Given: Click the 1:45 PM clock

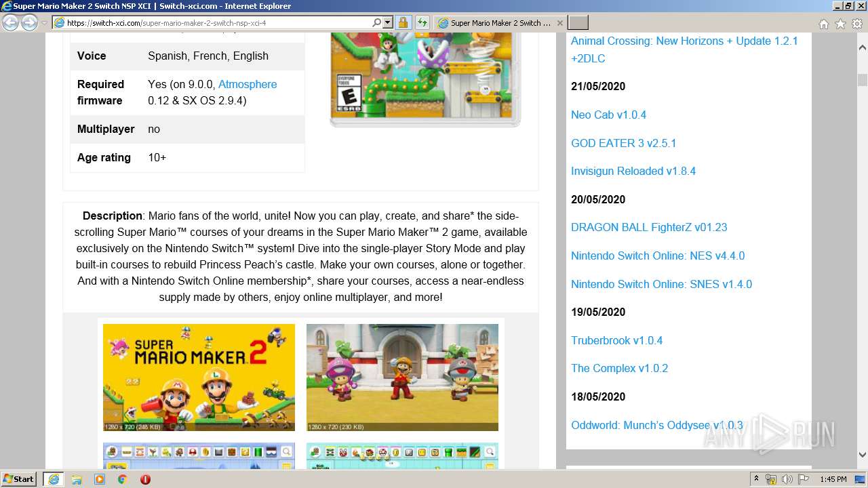Looking at the screenshot, I should (x=833, y=479).
